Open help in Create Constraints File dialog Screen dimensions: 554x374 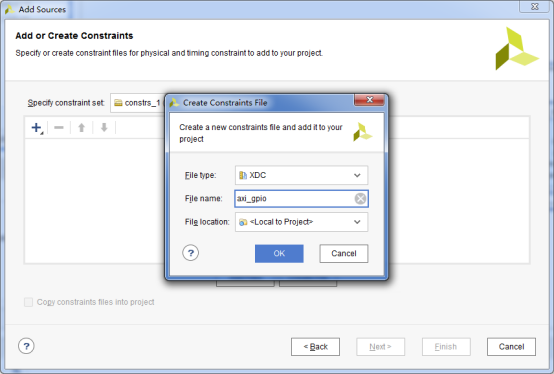tap(191, 253)
